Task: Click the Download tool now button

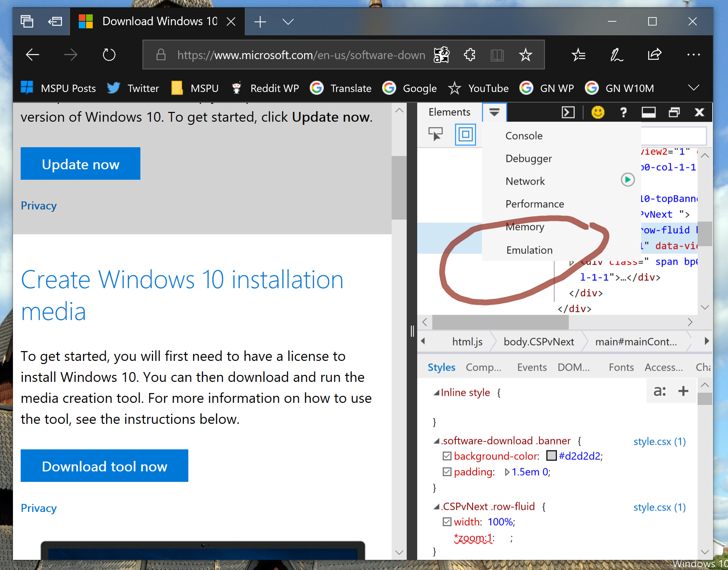Action: [105, 465]
